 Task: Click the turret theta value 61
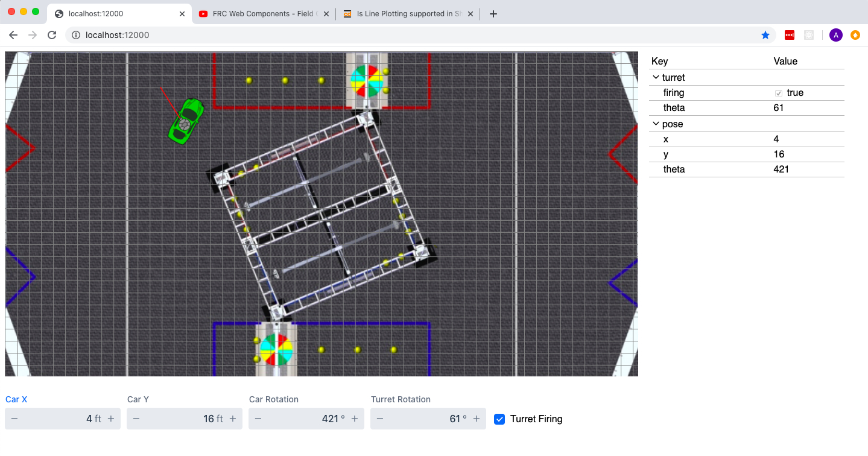click(x=779, y=108)
